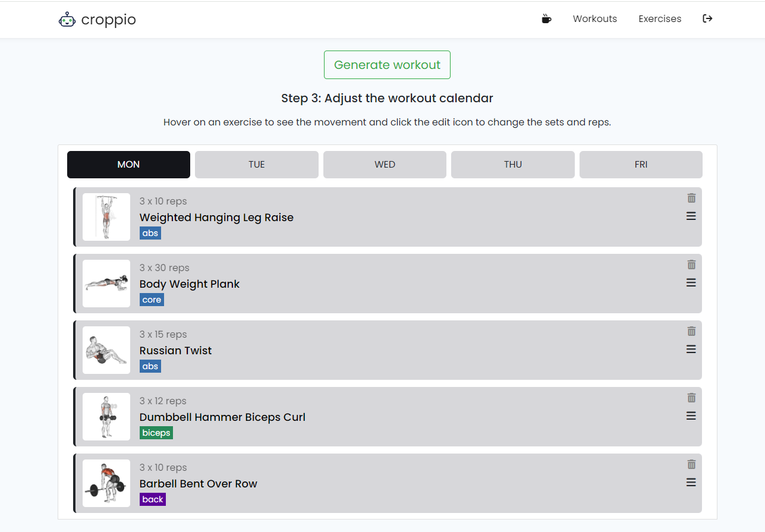Image resolution: width=765 pixels, height=532 pixels.
Task: Click the 3 x 30 reps text
Action: tap(165, 268)
